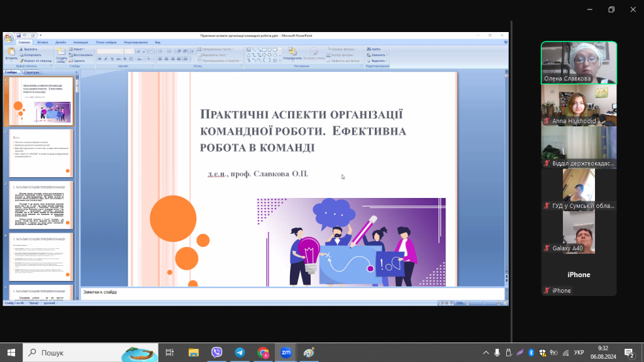The width and height of the screenshot is (644, 362).
Task: Click the Create Slide (Создать слайд) icon
Action: [61, 53]
